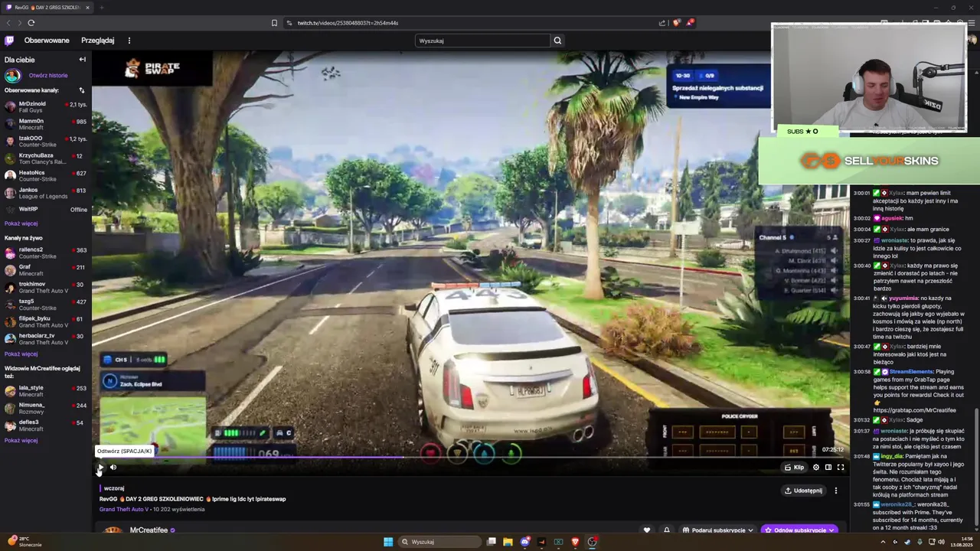Image resolution: width=980 pixels, height=551 pixels.
Task: Open offline WaitRP channel
Action: coord(46,209)
